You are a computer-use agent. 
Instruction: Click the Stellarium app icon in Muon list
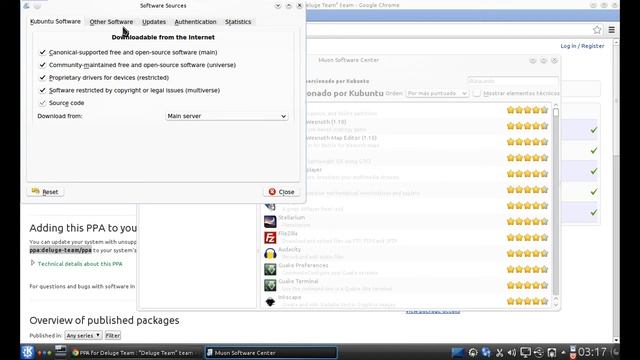(270, 222)
